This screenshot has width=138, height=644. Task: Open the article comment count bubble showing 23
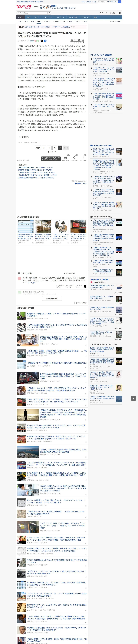32,41
